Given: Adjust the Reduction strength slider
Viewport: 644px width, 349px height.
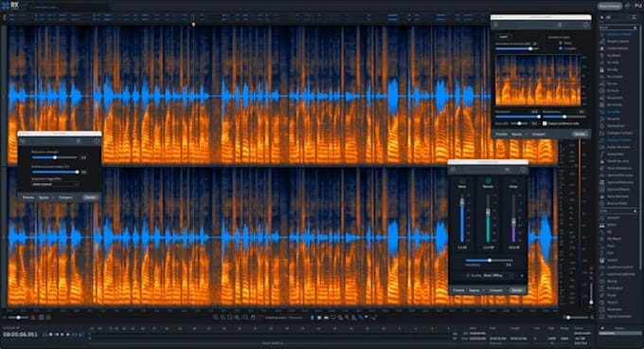Looking at the screenshot, I should click(x=55, y=157).
